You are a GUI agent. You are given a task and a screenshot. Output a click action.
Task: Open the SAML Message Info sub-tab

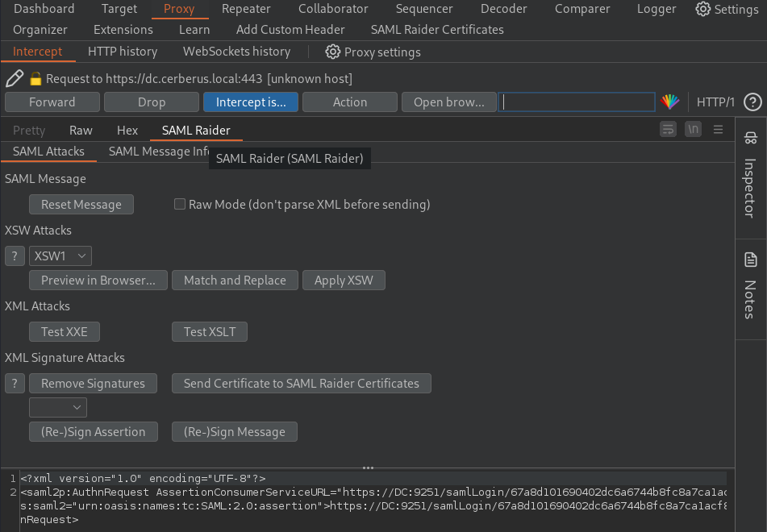click(159, 152)
